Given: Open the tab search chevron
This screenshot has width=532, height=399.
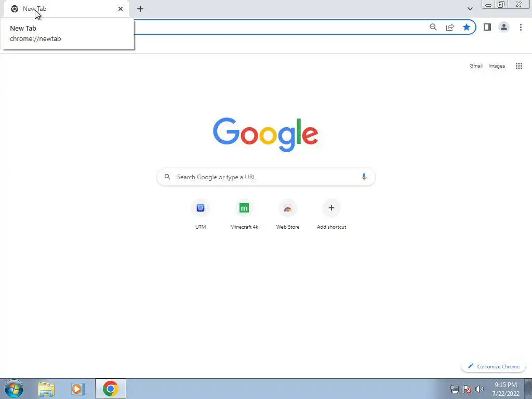Looking at the screenshot, I should click(470, 9).
